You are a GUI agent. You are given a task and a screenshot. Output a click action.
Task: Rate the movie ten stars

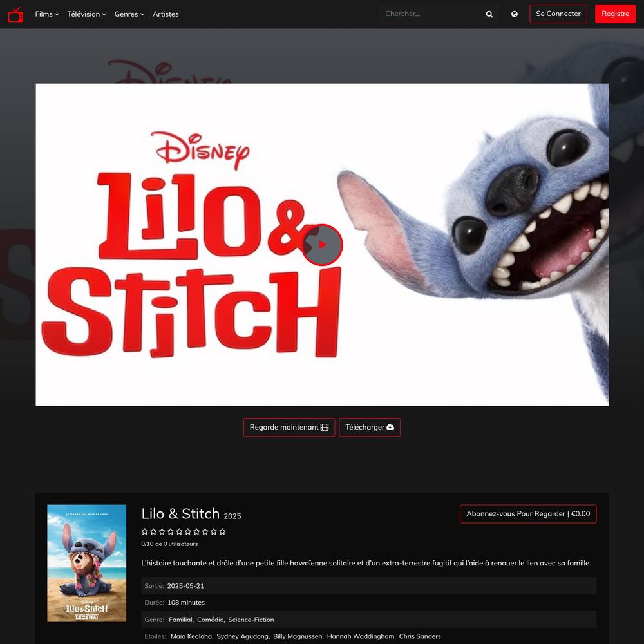(223, 531)
